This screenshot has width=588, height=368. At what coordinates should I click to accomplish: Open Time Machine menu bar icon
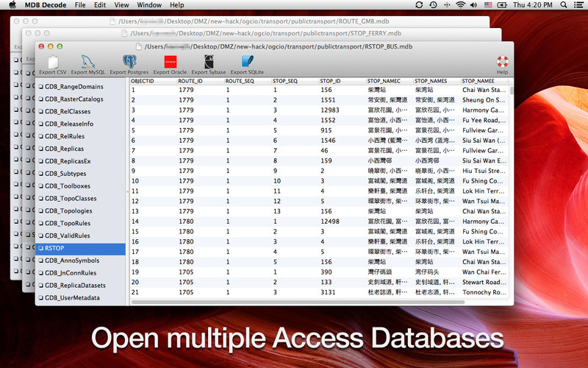click(x=433, y=5)
